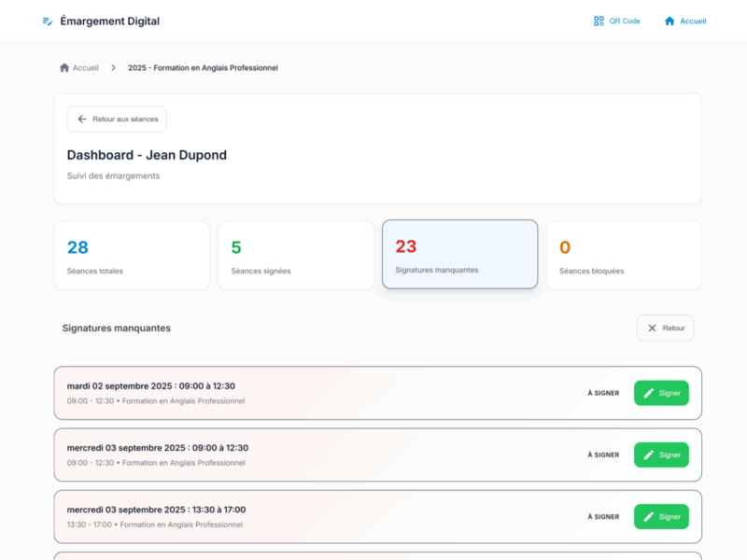Select the Séances totales stat card
The image size is (747, 560).
click(132, 255)
